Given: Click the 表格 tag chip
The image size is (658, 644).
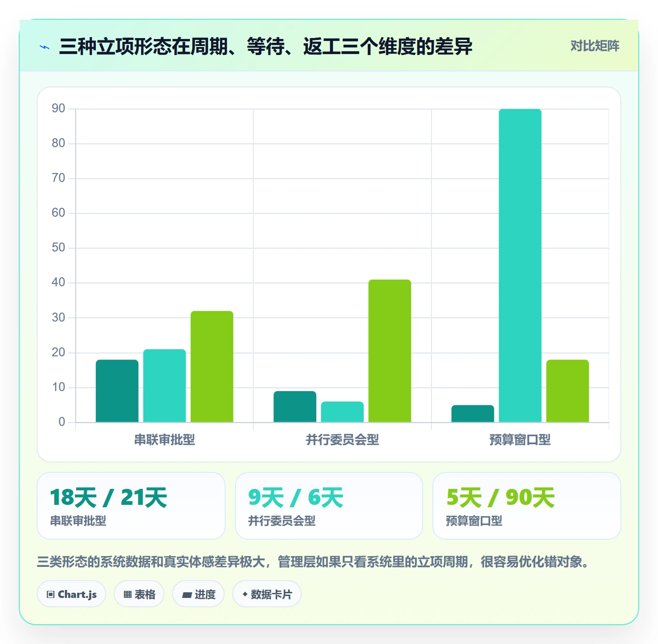Looking at the screenshot, I should [x=139, y=594].
